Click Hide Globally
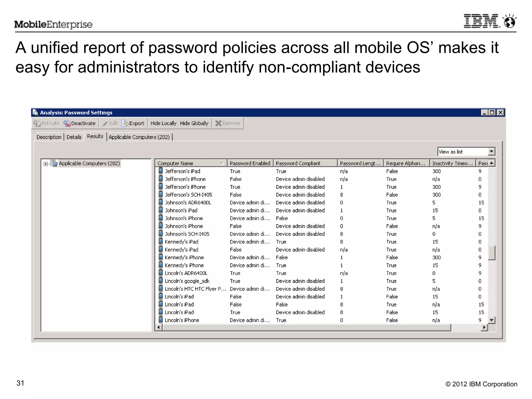The image size is (532, 399). tap(194, 123)
